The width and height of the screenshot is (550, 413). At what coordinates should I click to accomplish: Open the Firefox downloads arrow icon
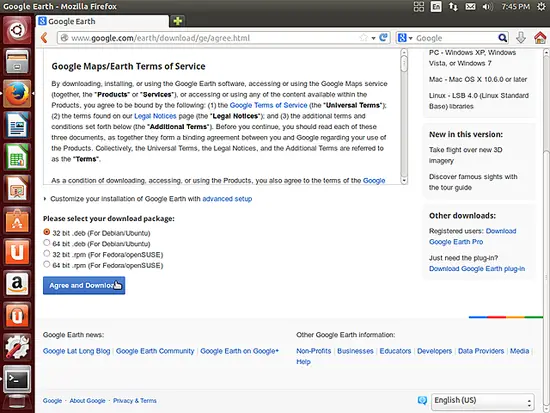tap(521, 38)
